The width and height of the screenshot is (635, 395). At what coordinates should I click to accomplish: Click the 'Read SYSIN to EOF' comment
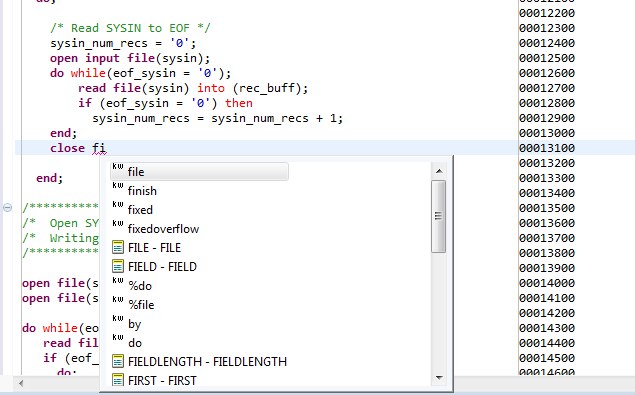point(130,28)
